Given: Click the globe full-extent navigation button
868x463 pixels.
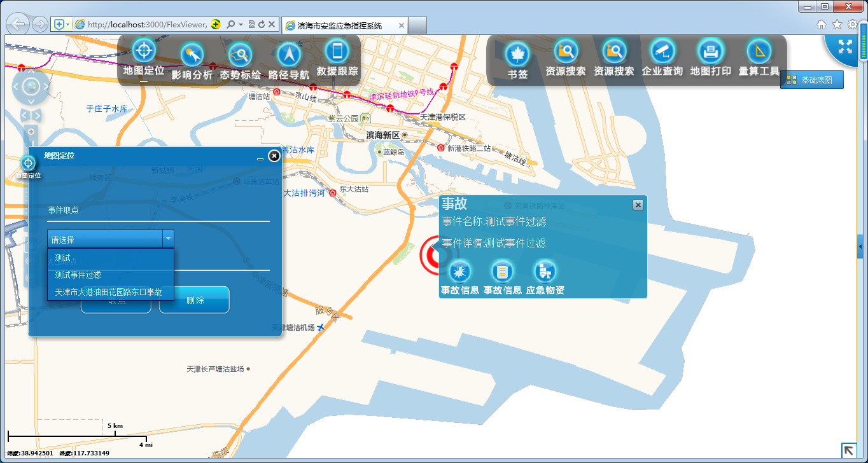Looking at the screenshot, I should (30, 87).
